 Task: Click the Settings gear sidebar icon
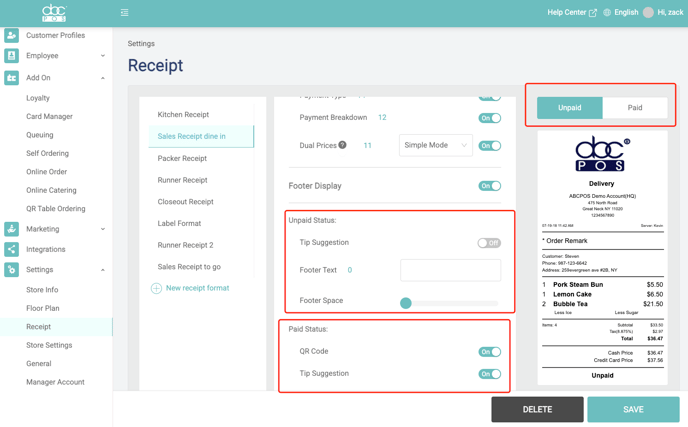click(x=11, y=269)
